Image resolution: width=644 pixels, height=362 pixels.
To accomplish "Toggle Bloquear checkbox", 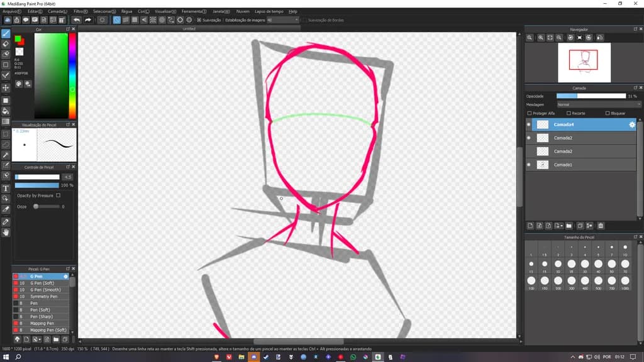I will pyautogui.click(x=608, y=113).
